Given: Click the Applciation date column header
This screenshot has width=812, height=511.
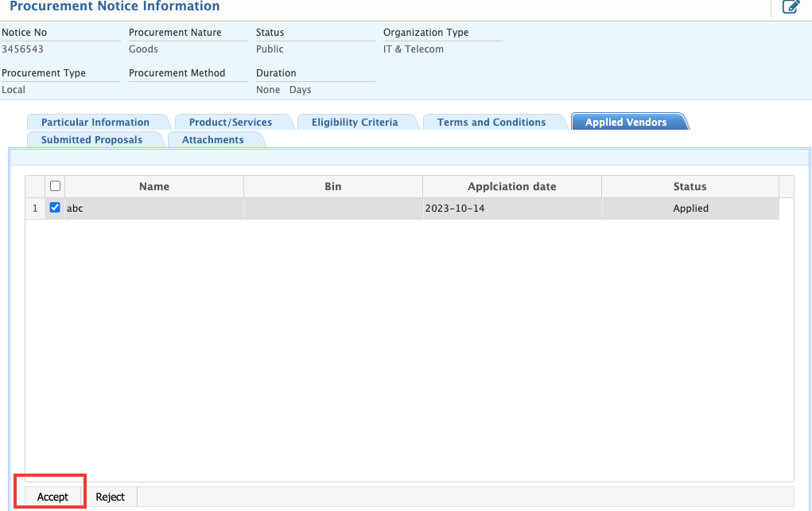Looking at the screenshot, I should pos(511,185).
